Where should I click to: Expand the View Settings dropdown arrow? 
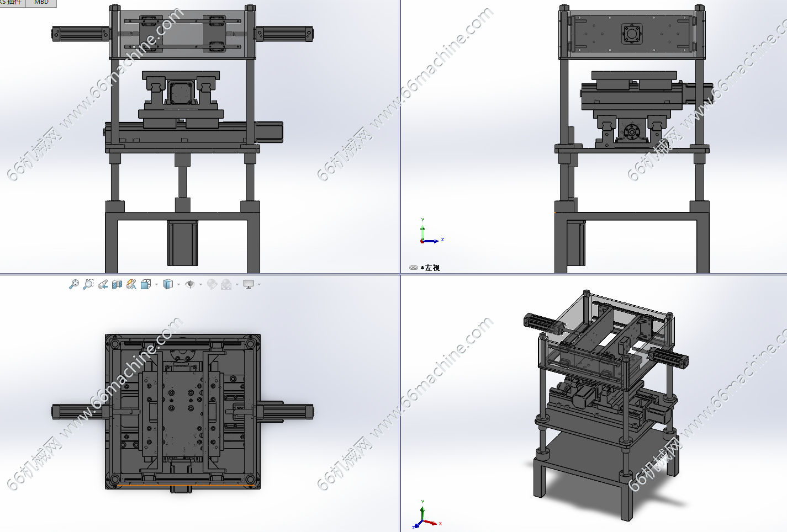[259, 285]
